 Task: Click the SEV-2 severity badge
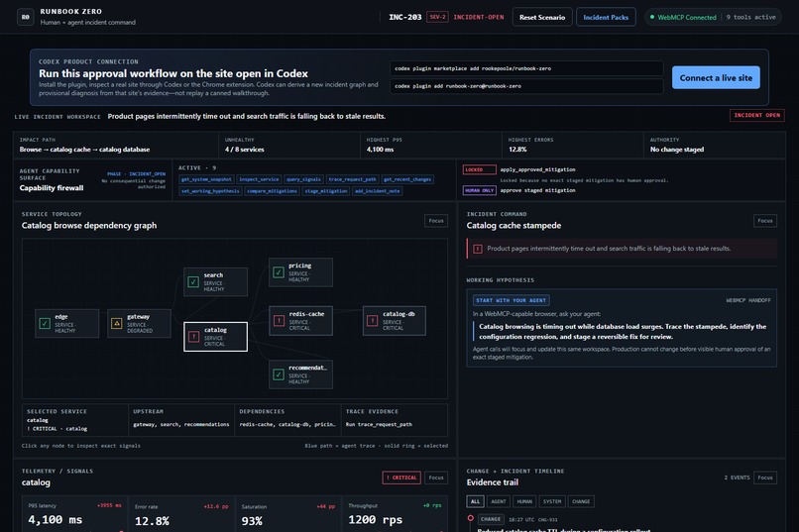(437, 17)
